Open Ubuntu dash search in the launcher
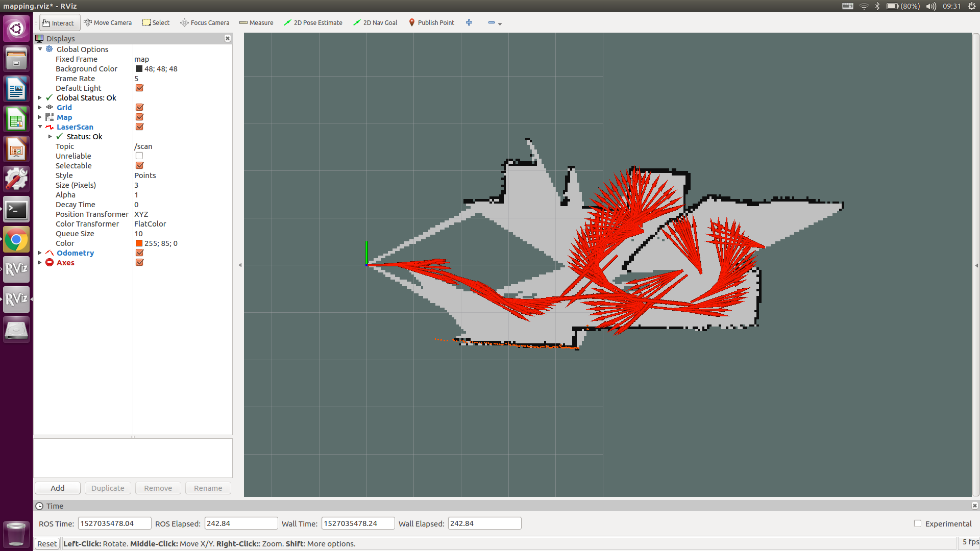The height and width of the screenshot is (551, 980). click(16, 28)
